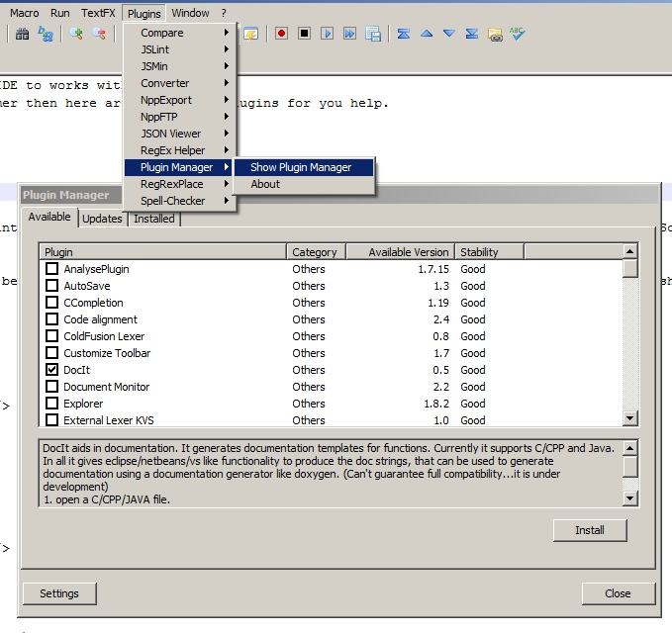Enable the Customize Toolbar plugin checkbox
Image resolution: width=672 pixels, height=633 pixels.
point(51,352)
